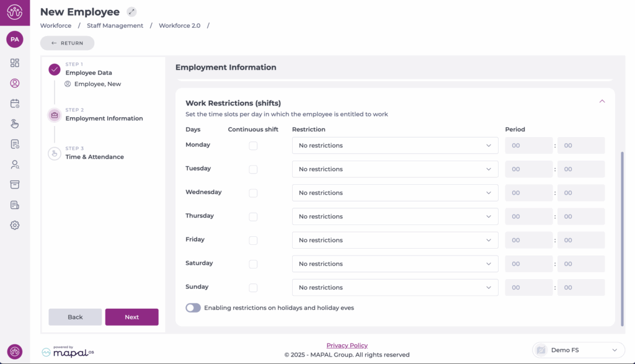635x364 pixels.
Task: Open the scheduling calendar icon in sidebar
Action: click(x=14, y=103)
